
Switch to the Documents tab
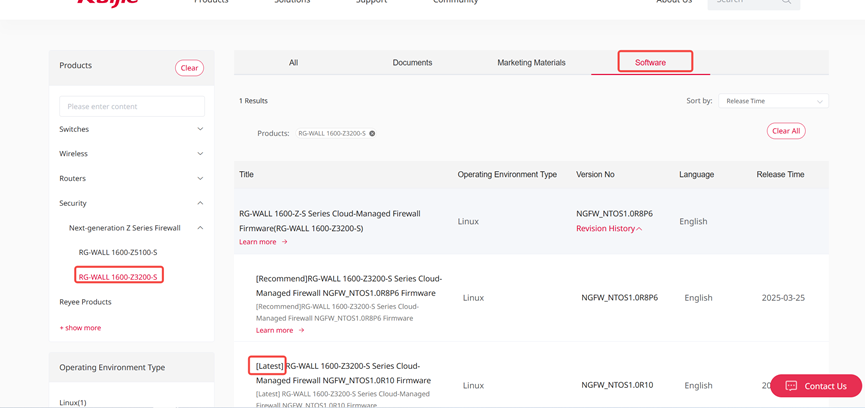click(412, 63)
